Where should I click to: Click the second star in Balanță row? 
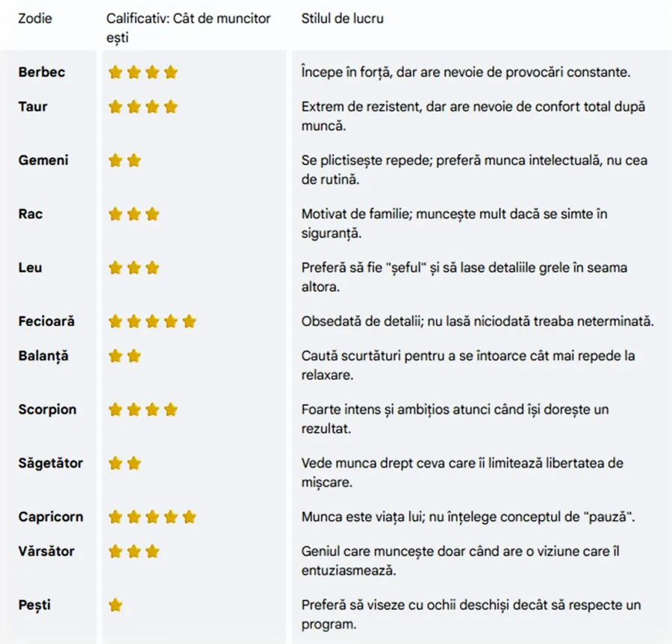click(134, 356)
